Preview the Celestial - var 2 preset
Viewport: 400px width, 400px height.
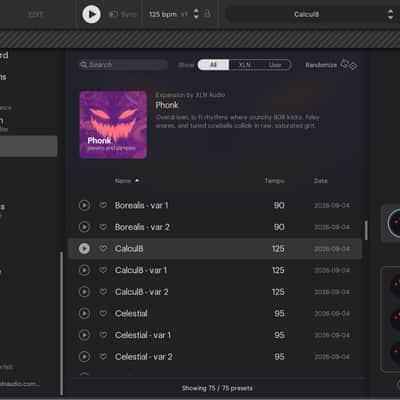coord(84,357)
